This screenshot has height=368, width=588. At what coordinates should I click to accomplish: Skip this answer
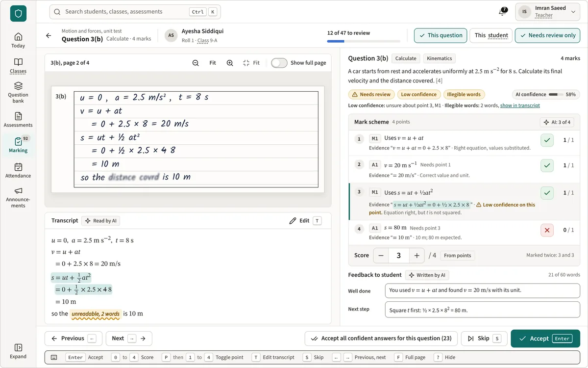[484, 339]
